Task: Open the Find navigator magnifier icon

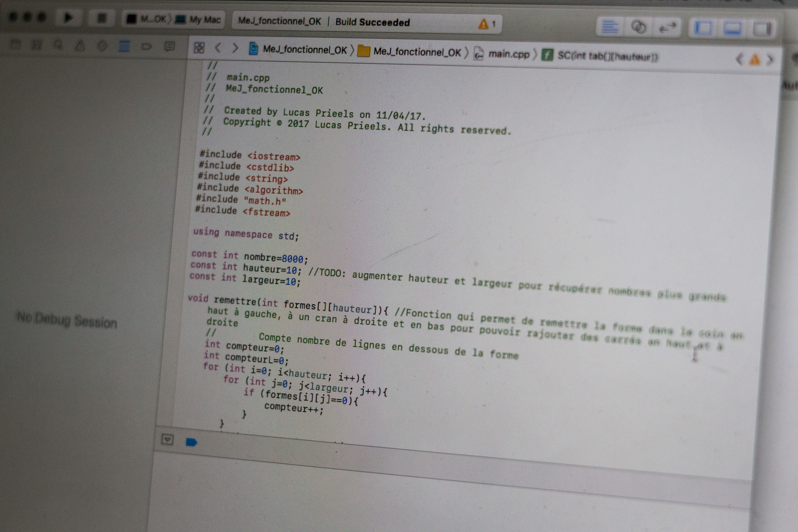Action: [x=59, y=45]
